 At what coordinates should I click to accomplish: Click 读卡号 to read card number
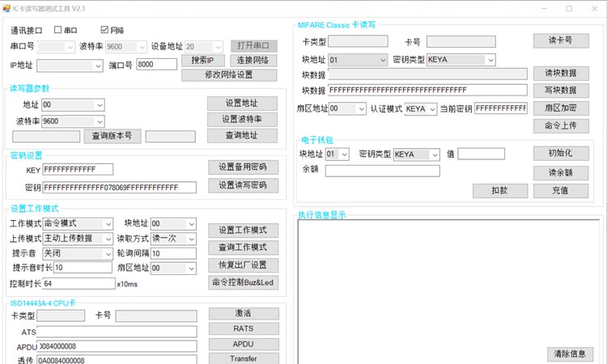[x=561, y=40]
